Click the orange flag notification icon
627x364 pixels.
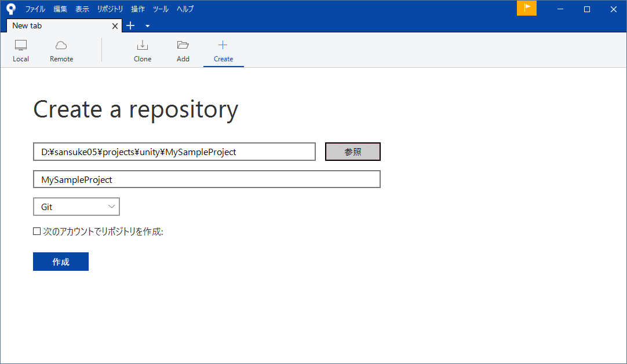(526, 9)
